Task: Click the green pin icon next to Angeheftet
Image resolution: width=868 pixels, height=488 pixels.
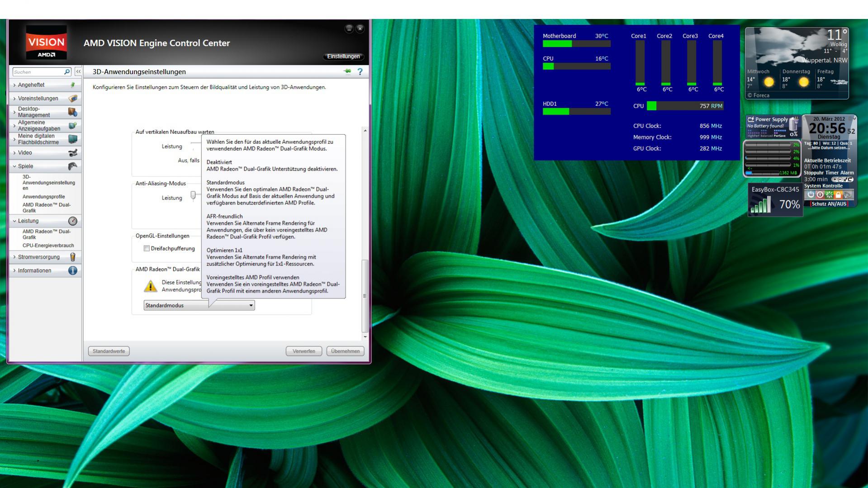Action: tap(73, 85)
